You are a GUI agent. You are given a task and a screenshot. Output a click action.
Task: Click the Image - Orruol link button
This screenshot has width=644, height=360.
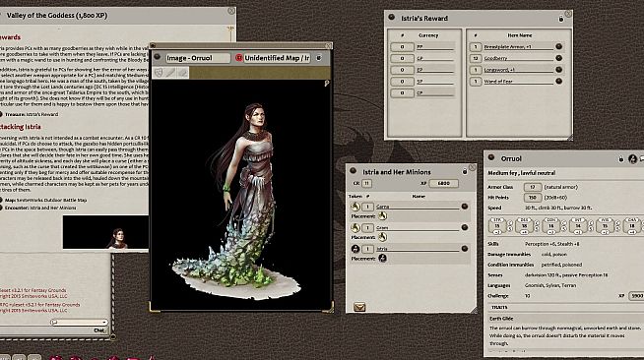158,57
